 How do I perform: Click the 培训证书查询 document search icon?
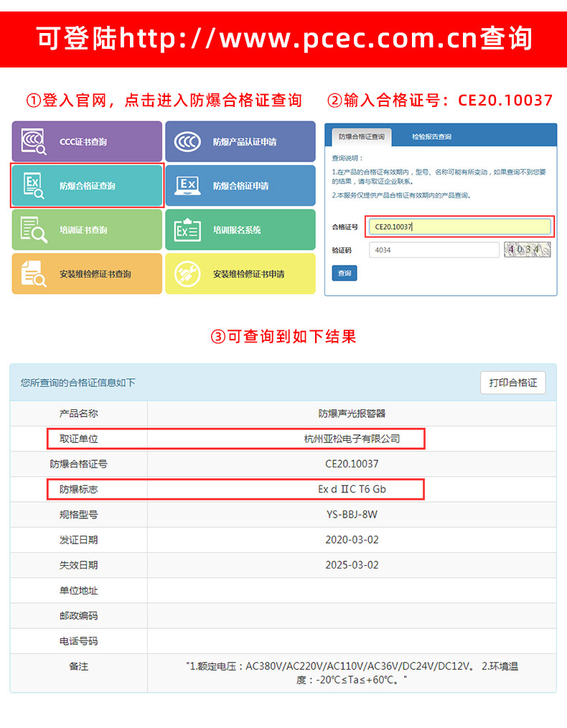point(34,230)
